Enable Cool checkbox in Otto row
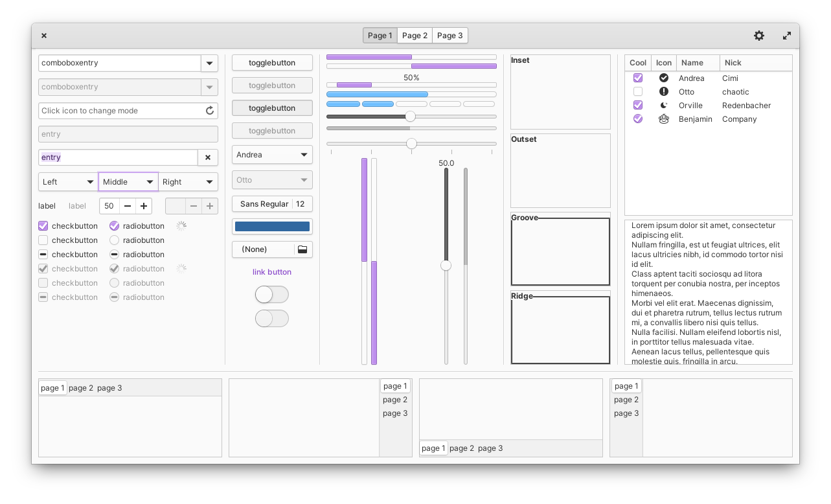Viewport: 831px width, 504px height. 638,91
